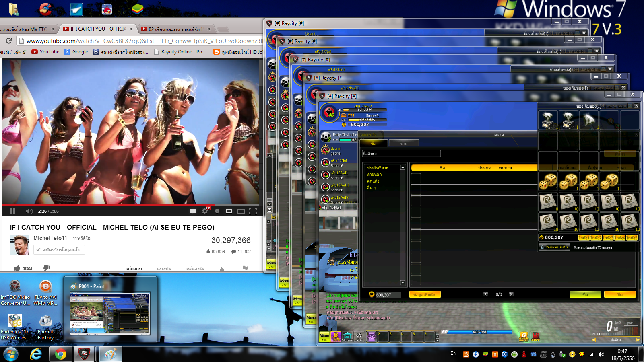Select ภายนอก in the market category list
Screen dimensions: 644x362
pyautogui.click(x=374, y=175)
